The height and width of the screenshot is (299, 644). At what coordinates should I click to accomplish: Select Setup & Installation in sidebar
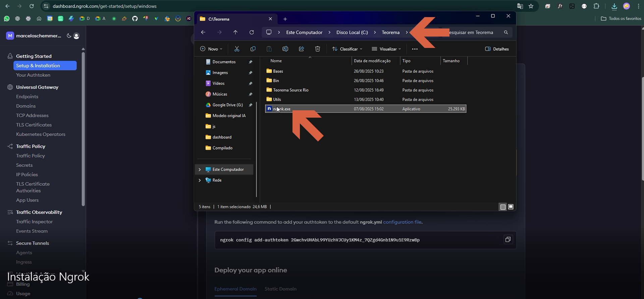click(45, 66)
